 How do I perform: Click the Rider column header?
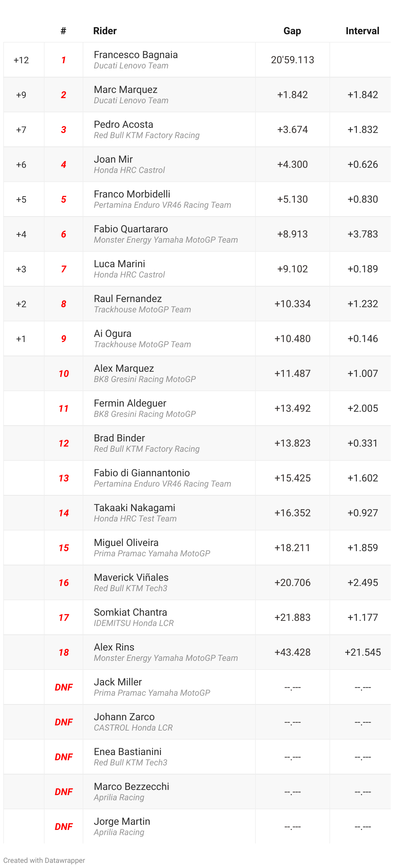click(x=105, y=31)
